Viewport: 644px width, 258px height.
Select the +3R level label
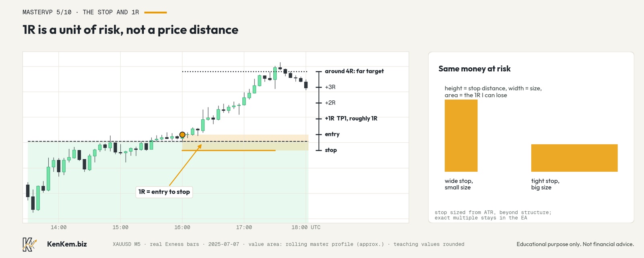pos(330,87)
